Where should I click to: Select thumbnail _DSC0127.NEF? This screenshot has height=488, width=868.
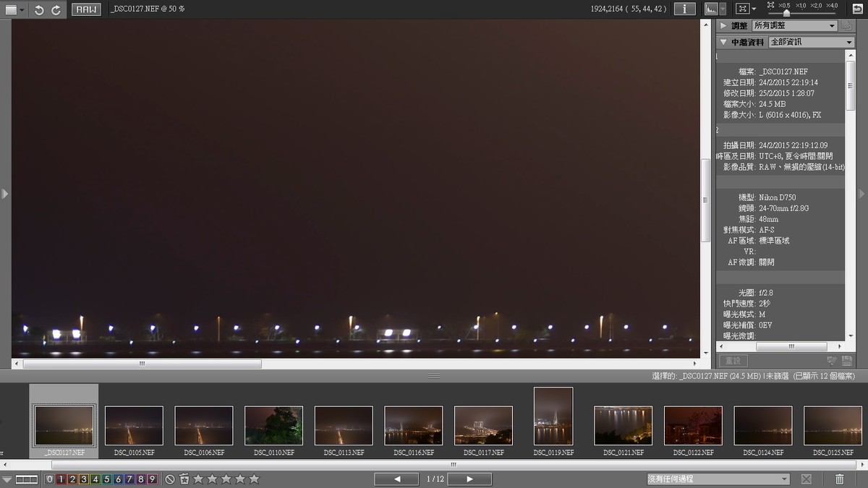pos(64,425)
